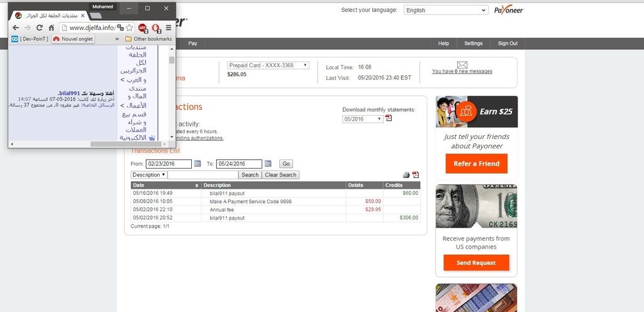This screenshot has height=312, width=644.
Task: Click the euro banknotes banner image
Action: coord(477,298)
